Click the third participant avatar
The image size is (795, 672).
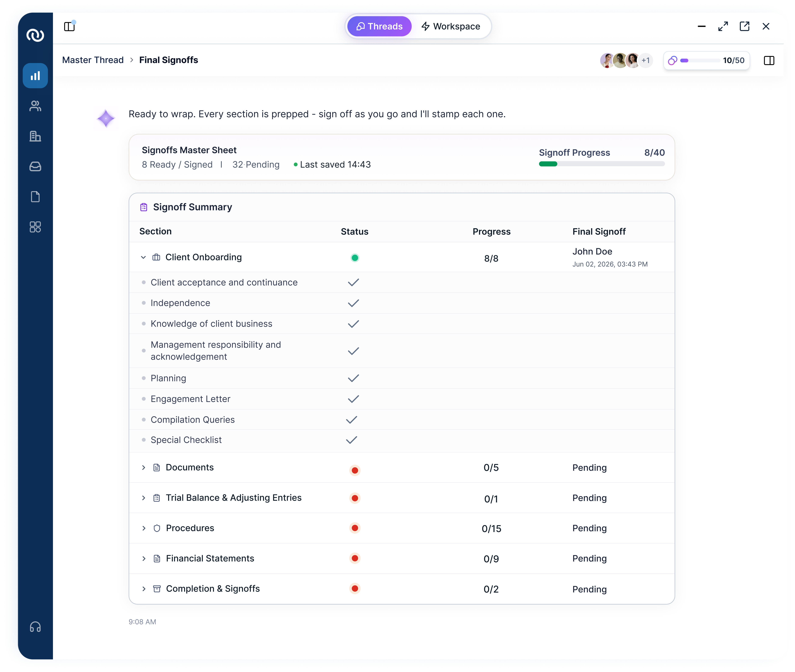pos(633,60)
